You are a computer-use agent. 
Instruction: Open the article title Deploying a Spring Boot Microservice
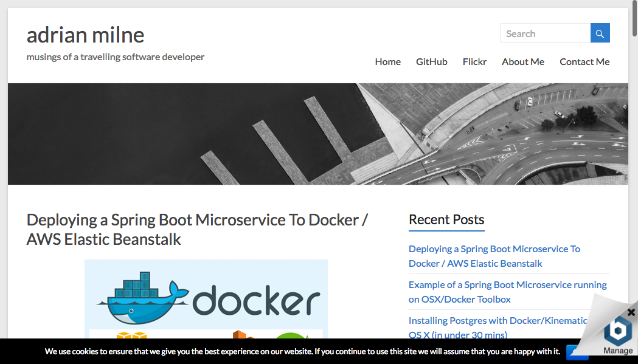[x=197, y=229]
